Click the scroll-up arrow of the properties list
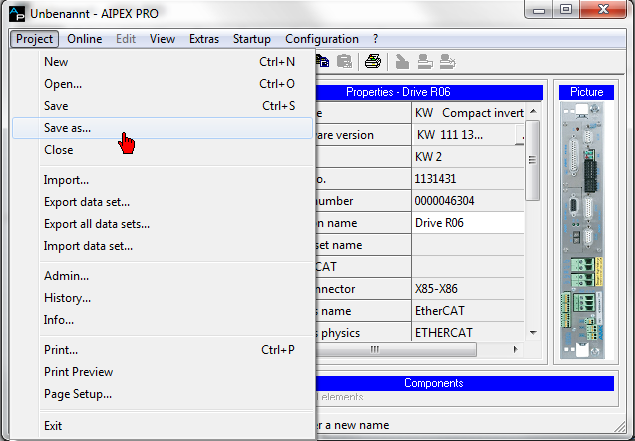635x441 pixels. tap(533, 111)
